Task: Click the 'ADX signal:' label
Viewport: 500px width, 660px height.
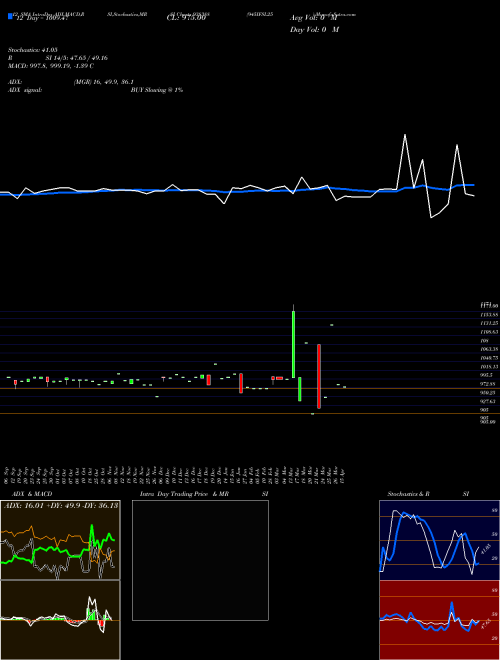Action: pos(25,90)
